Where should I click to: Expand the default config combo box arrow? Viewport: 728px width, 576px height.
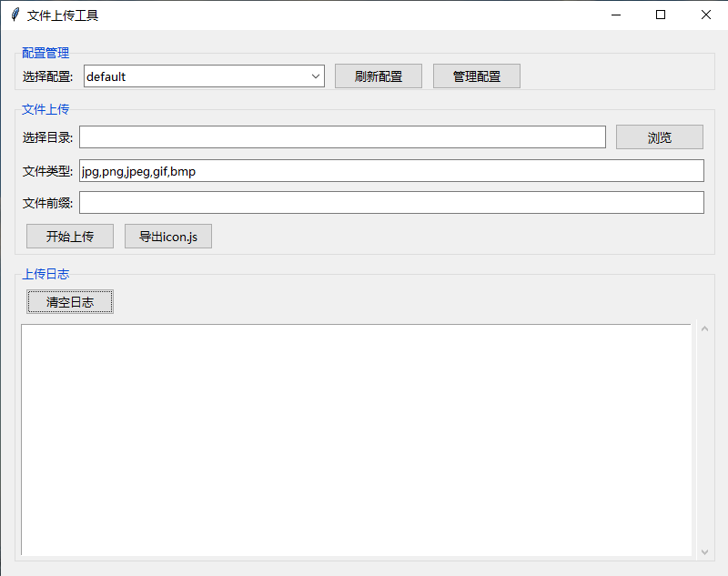coord(316,76)
